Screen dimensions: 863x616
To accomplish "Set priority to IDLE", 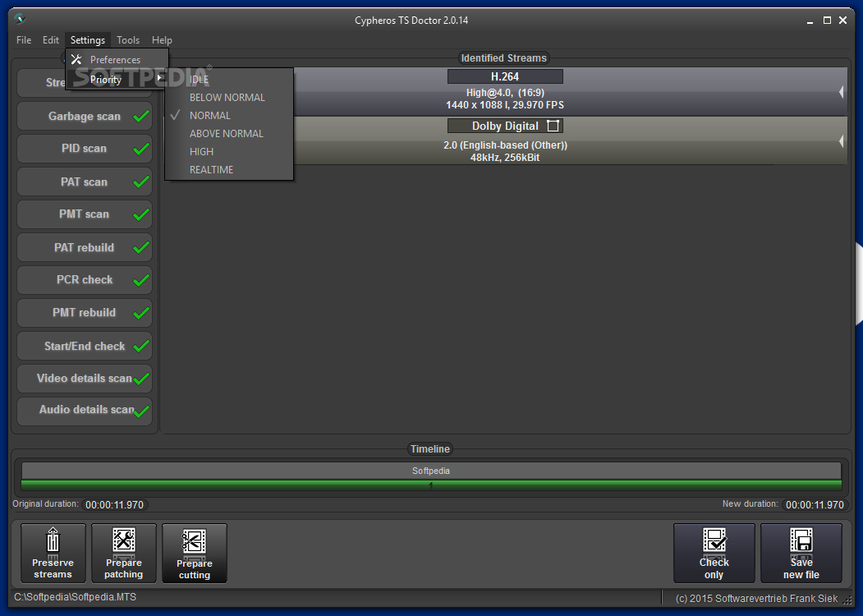I will pos(229,80).
